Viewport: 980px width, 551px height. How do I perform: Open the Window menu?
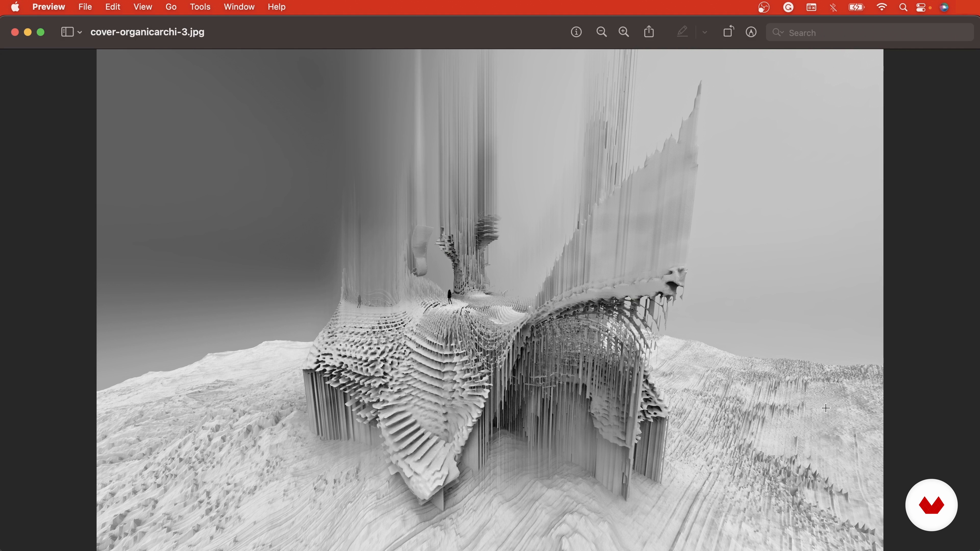pos(239,7)
